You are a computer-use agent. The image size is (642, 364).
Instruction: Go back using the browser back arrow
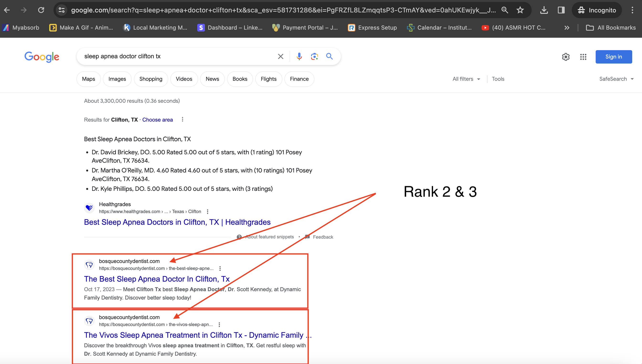tap(7, 10)
